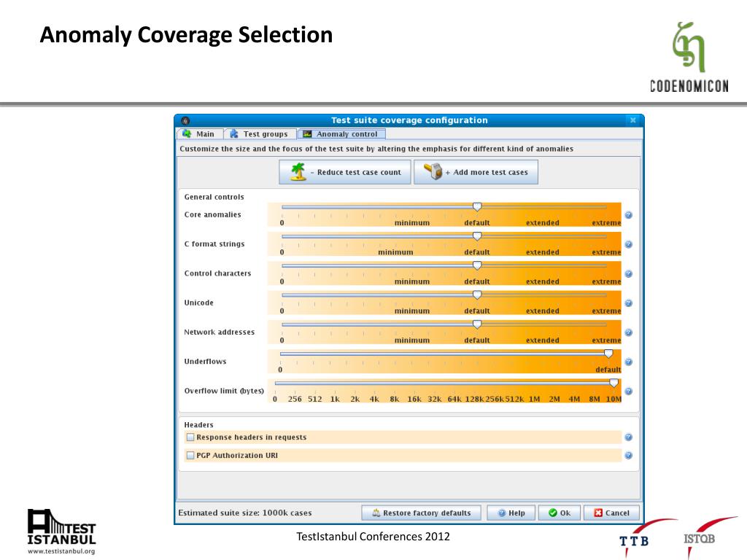Enable Response headers in requests checkbox
This screenshot has height=560, width=747.
point(190,437)
